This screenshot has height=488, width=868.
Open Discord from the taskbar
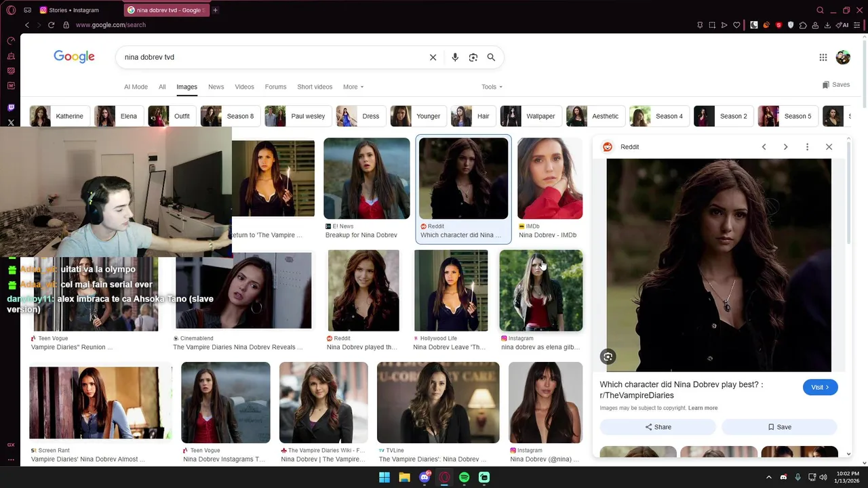pos(425,477)
